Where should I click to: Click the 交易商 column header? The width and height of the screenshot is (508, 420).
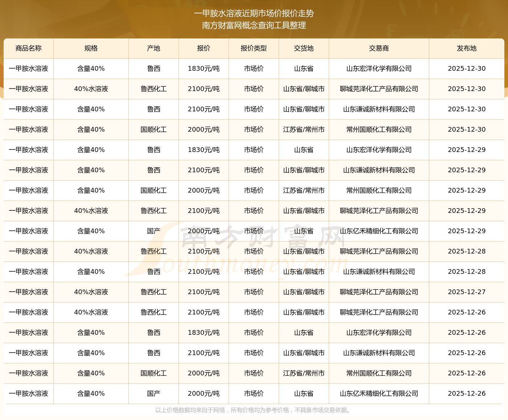379,48
